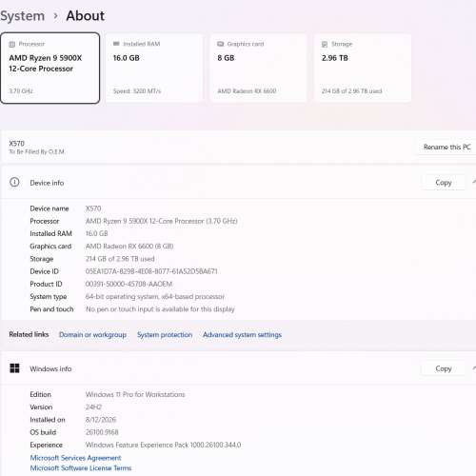Click the Installed RAM value 16.0 GB
Screen dimensions: 476x476
click(96, 233)
